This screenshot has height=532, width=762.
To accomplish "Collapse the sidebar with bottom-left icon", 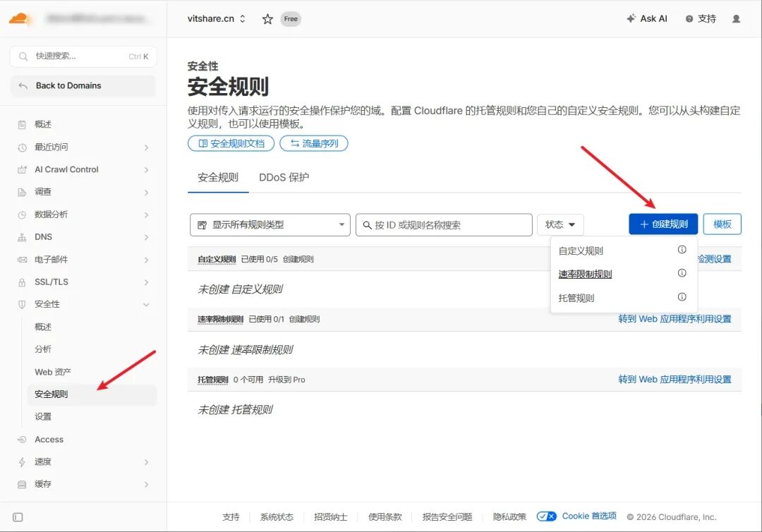I will click(x=18, y=517).
